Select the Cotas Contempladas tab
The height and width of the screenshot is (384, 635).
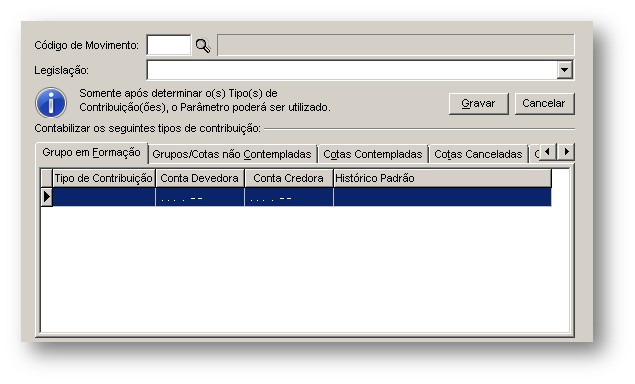click(373, 154)
